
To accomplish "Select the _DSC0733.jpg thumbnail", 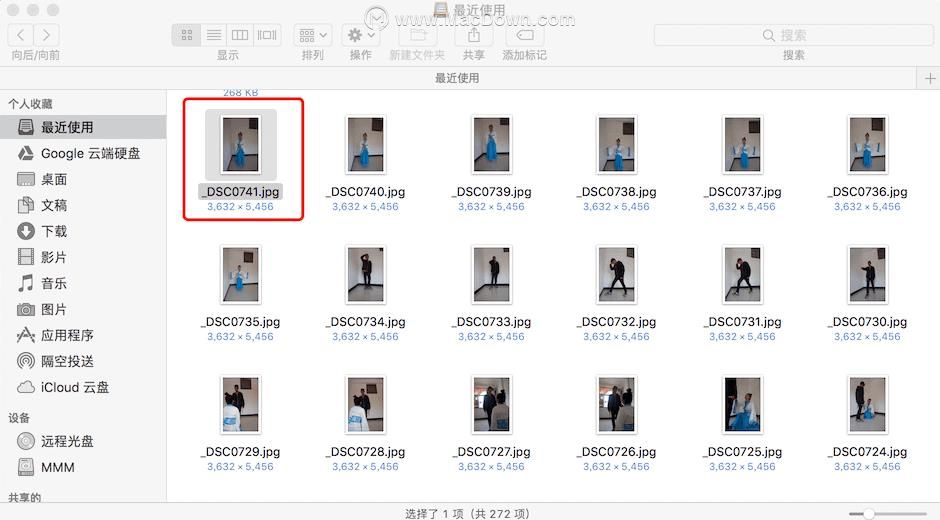I will (492, 275).
